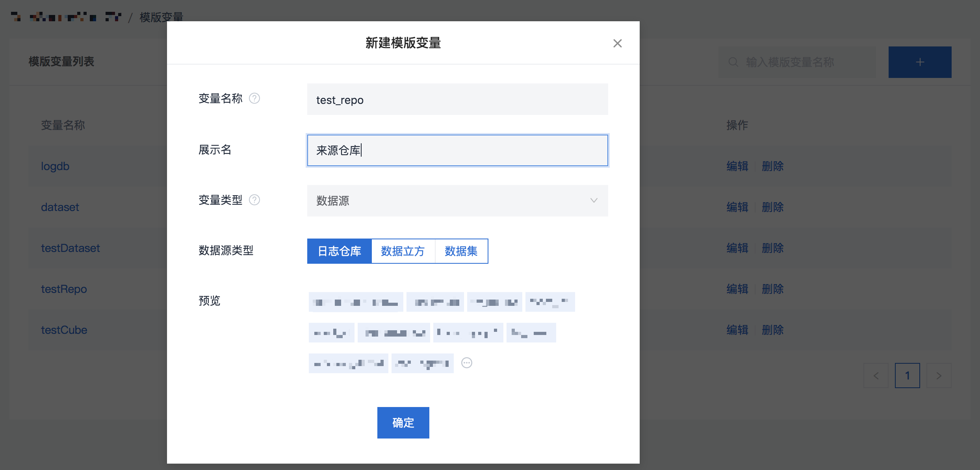Click the help icon next to 变量类型
This screenshot has height=470, width=980.
pos(254,200)
